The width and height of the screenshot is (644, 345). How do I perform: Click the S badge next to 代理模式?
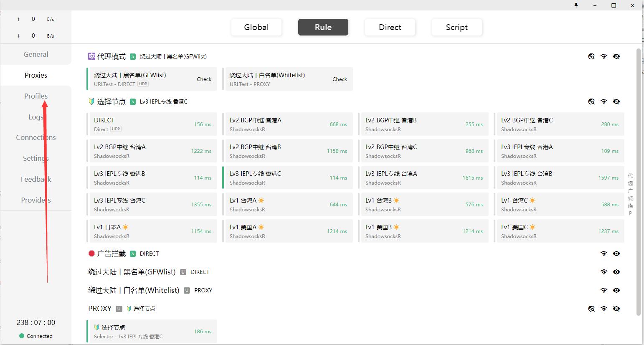[x=133, y=56]
